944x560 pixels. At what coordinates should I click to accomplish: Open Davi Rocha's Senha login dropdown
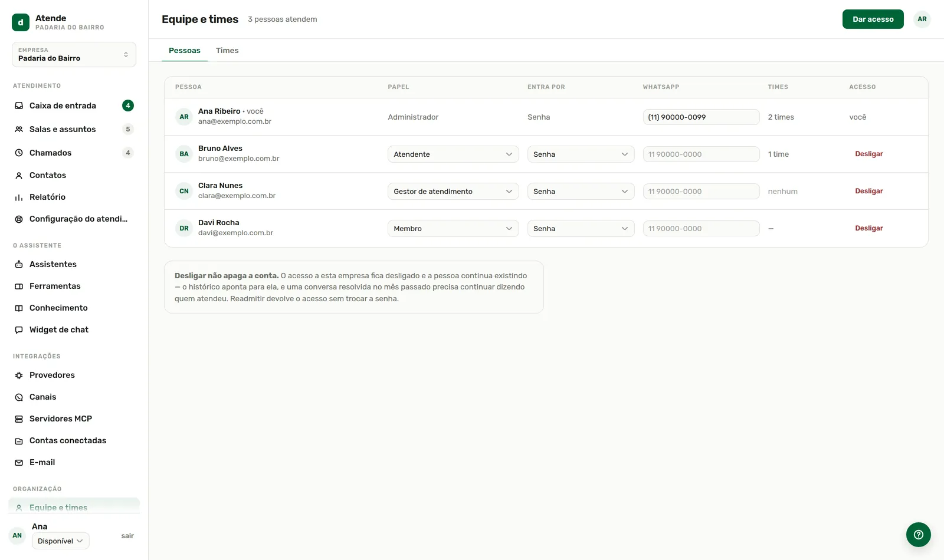(581, 228)
